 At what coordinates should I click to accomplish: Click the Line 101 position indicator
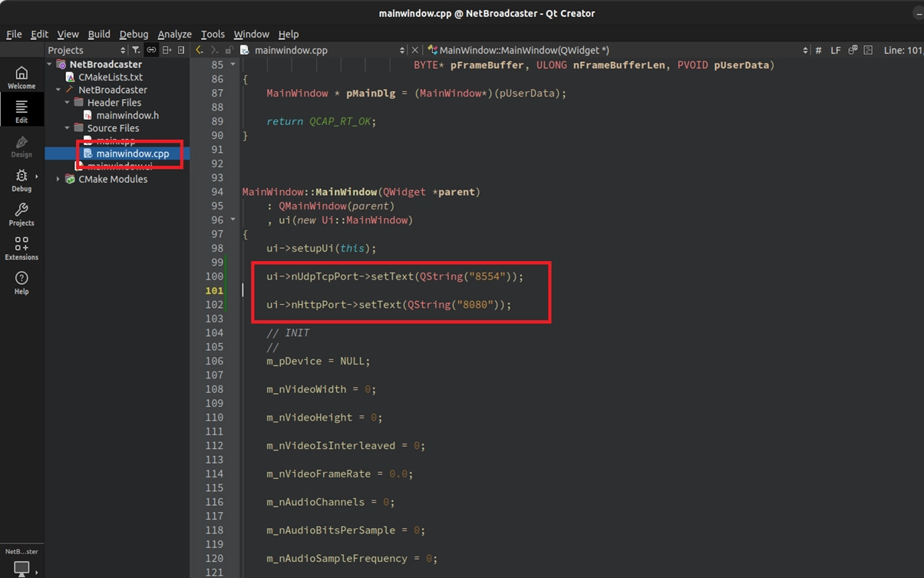pos(903,50)
